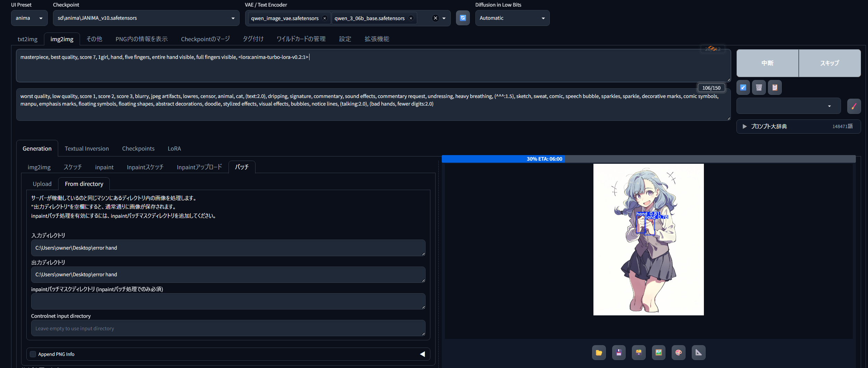Open the output folder icon

coord(599,352)
